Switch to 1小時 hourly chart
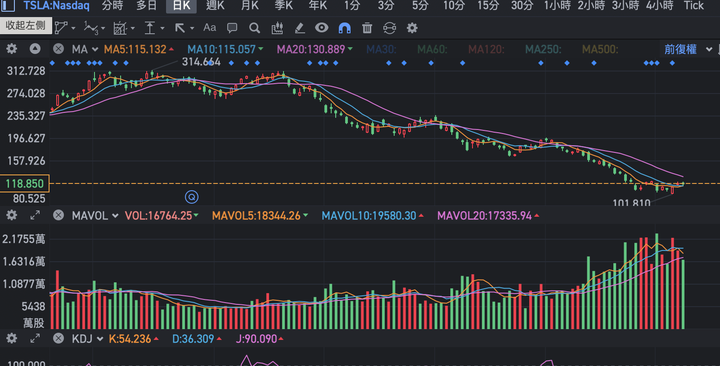 coord(557,6)
